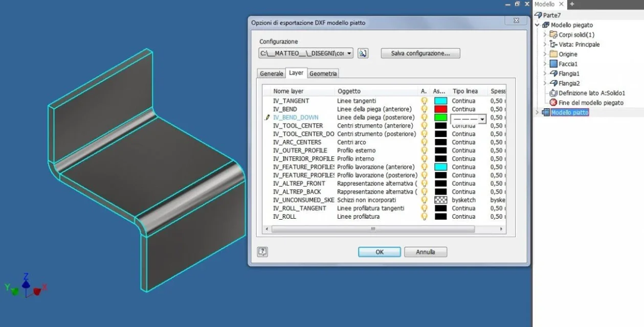Toggle the lightbulb for the IV_ARC_CENTERS layer

[x=424, y=142]
